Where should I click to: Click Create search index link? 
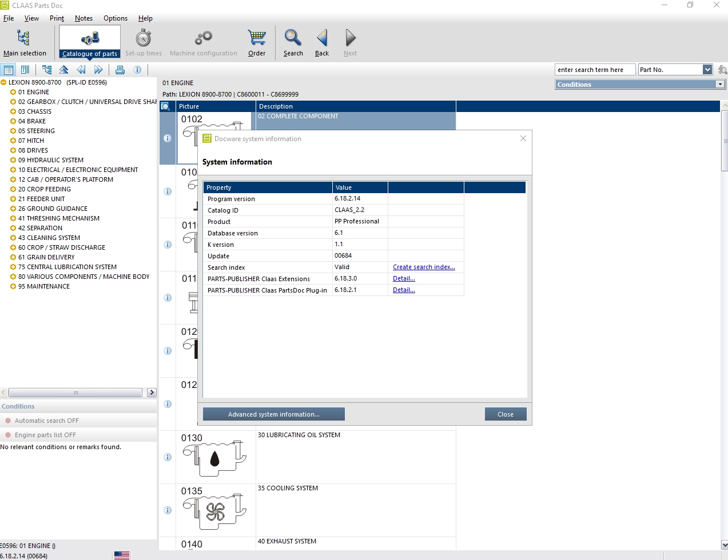[x=424, y=267]
